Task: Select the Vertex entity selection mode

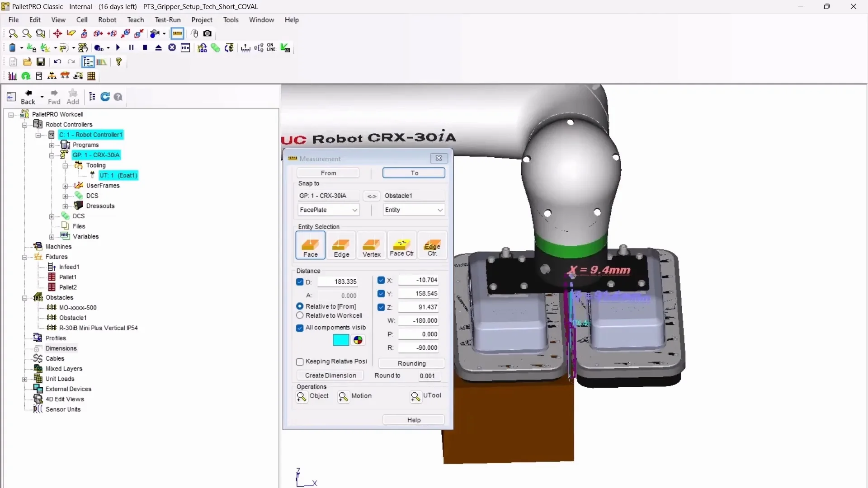Action: [371, 245]
